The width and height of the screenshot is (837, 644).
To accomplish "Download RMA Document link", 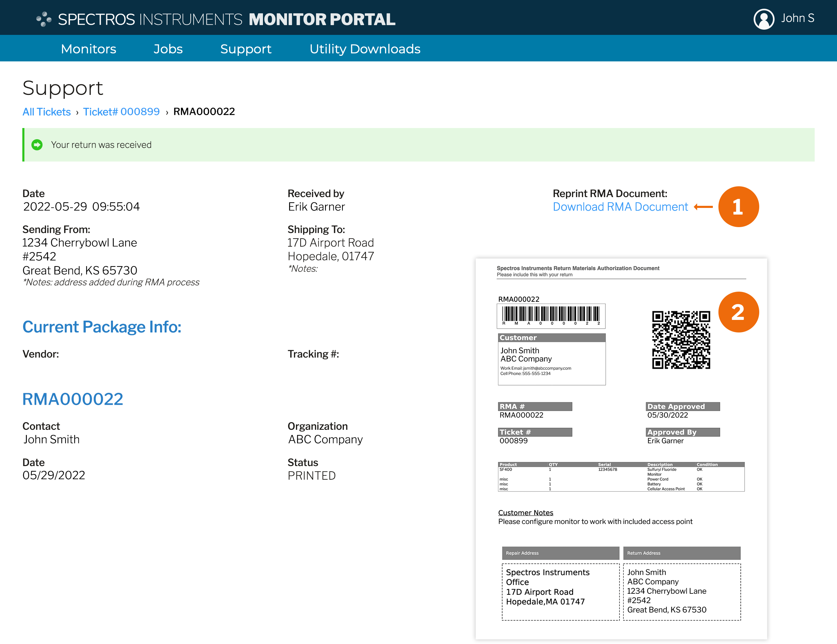I will 620,207.
